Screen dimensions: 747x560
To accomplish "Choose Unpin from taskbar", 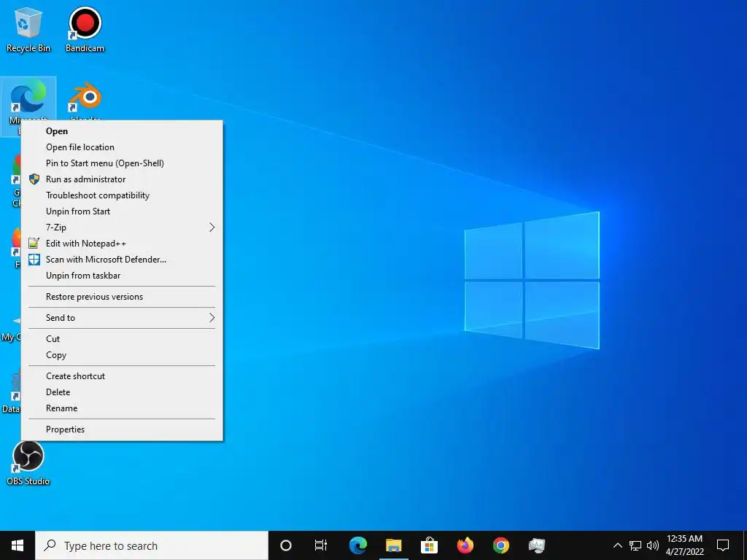I will pos(122,276).
